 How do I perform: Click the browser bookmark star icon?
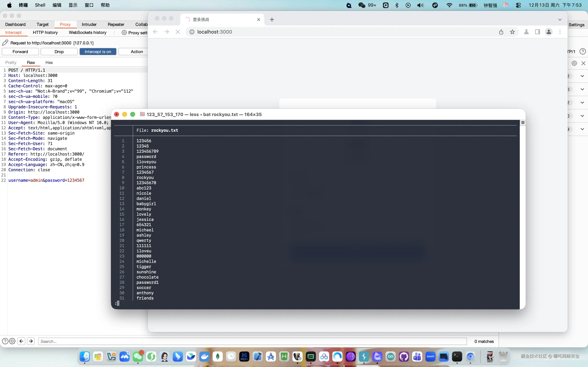point(512,32)
